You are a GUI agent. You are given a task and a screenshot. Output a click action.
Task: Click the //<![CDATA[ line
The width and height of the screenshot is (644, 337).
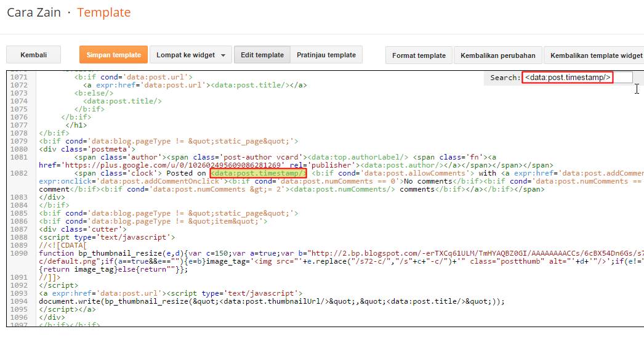tap(63, 245)
